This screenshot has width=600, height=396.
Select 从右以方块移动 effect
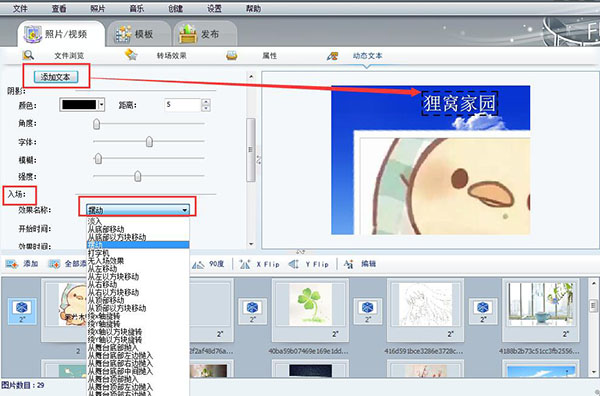(138, 292)
